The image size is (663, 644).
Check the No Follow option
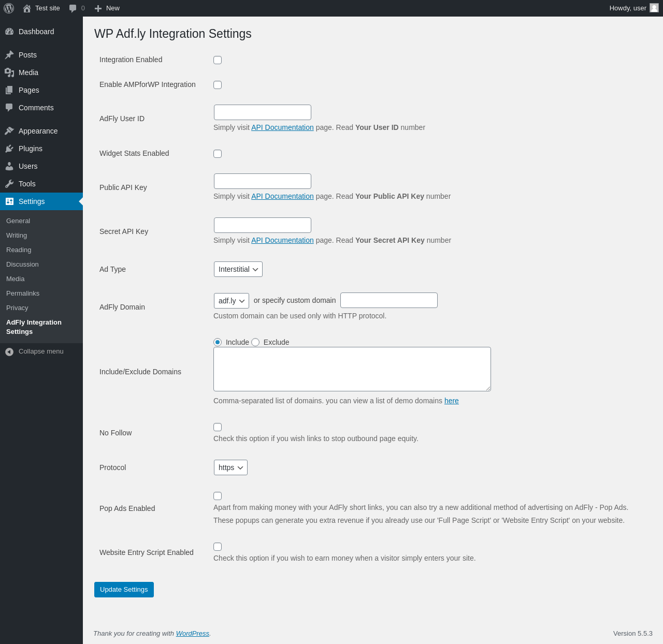click(x=218, y=427)
